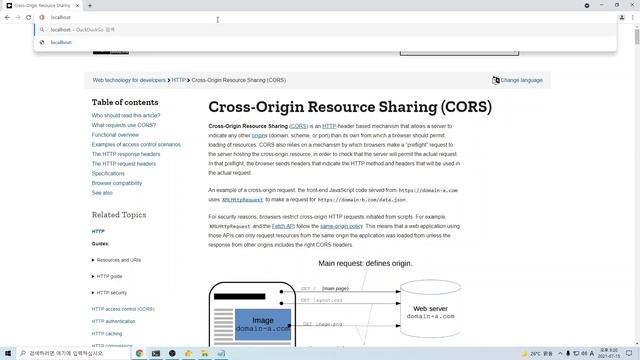Jump to Who should read this article?

click(126, 116)
